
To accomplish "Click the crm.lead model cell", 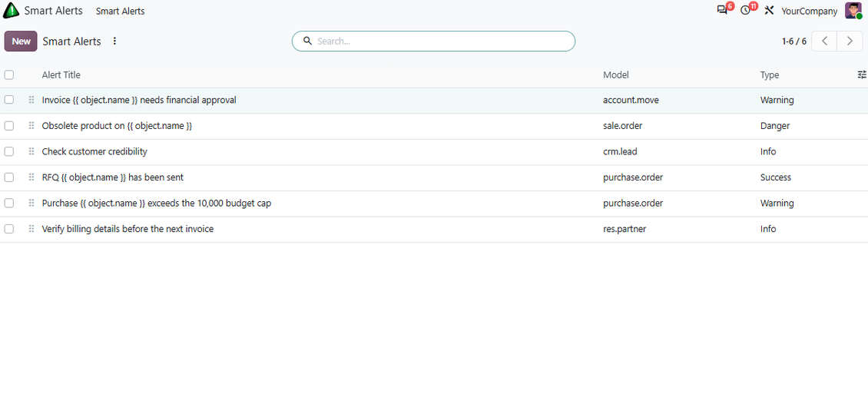I will tap(621, 151).
